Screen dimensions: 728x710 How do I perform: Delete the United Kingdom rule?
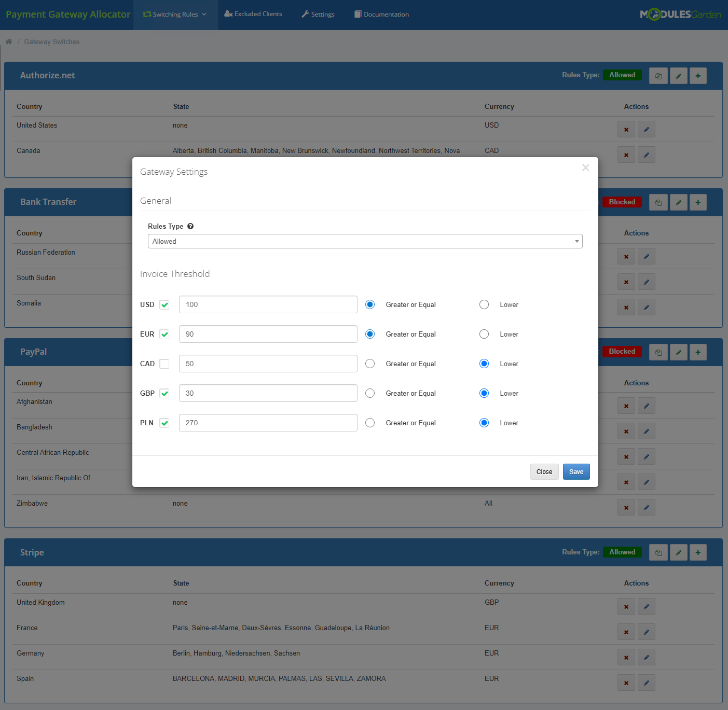coord(626,606)
